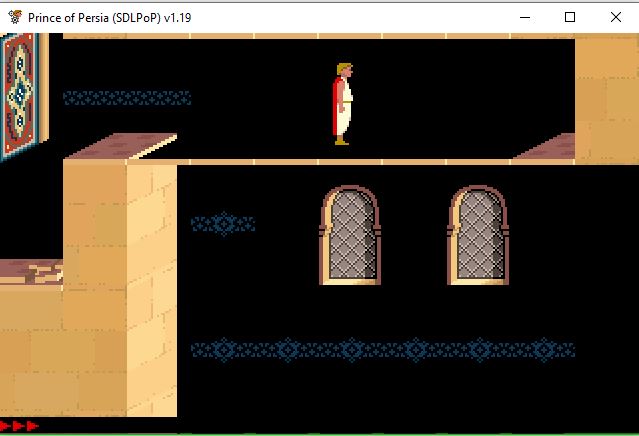Click the first red health triangle
Viewport: 639px width, 436px height.
tap(5, 426)
